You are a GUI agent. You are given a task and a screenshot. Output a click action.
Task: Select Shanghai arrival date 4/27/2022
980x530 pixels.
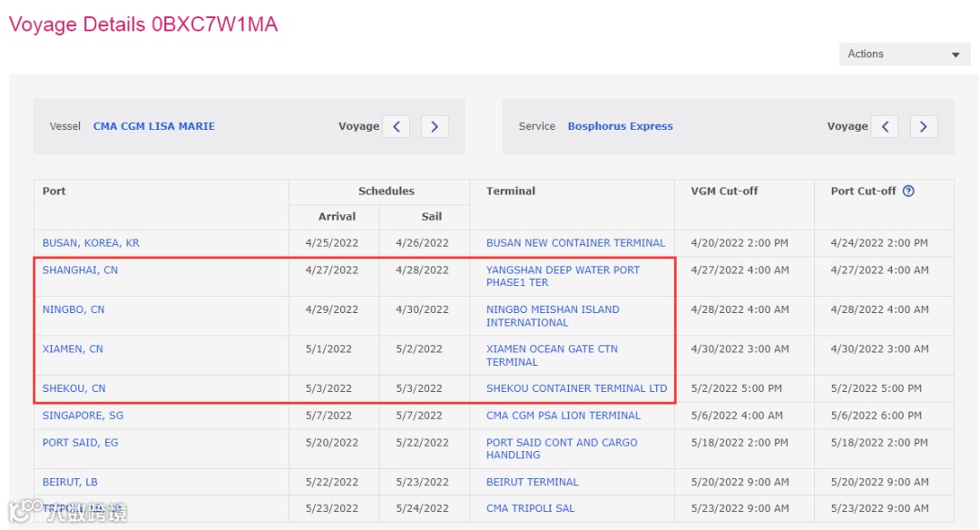coord(332,270)
